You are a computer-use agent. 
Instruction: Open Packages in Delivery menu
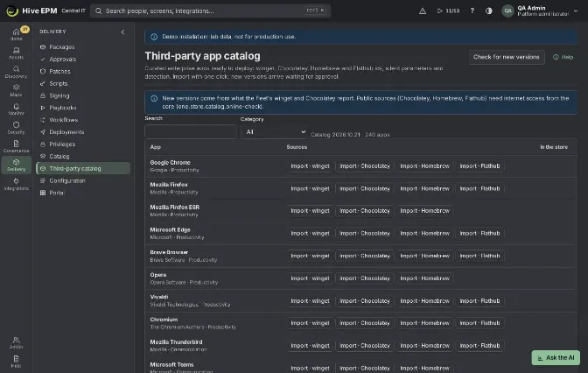pyautogui.click(x=83, y=47)
